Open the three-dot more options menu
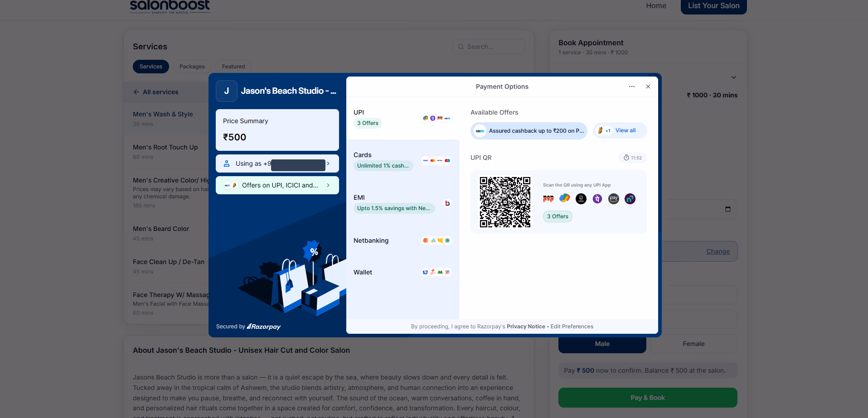The width and height of the screenshot is (868, 418). (632, 86)
